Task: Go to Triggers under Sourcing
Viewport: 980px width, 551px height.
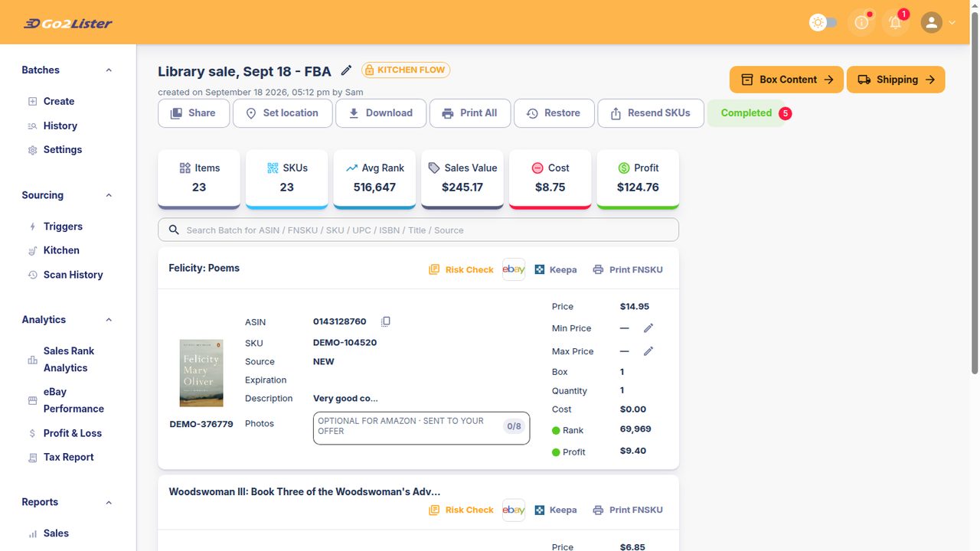Action: click(63, 227)
